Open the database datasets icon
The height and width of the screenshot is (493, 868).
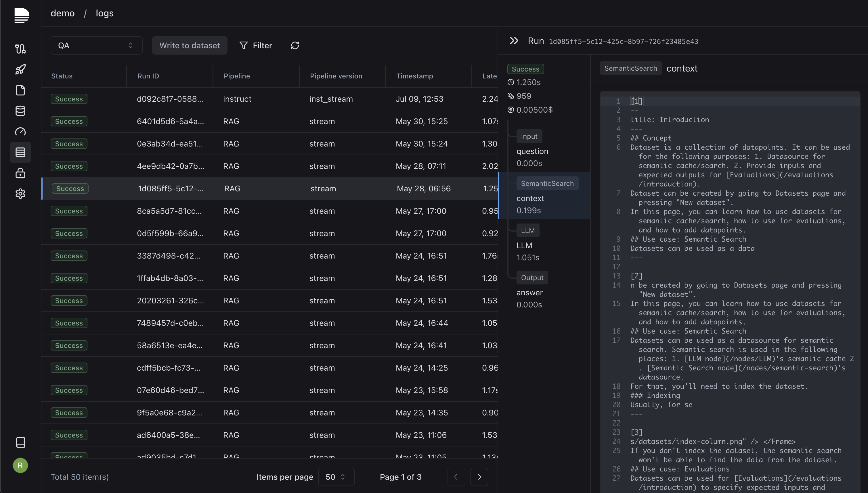(20, 111)
